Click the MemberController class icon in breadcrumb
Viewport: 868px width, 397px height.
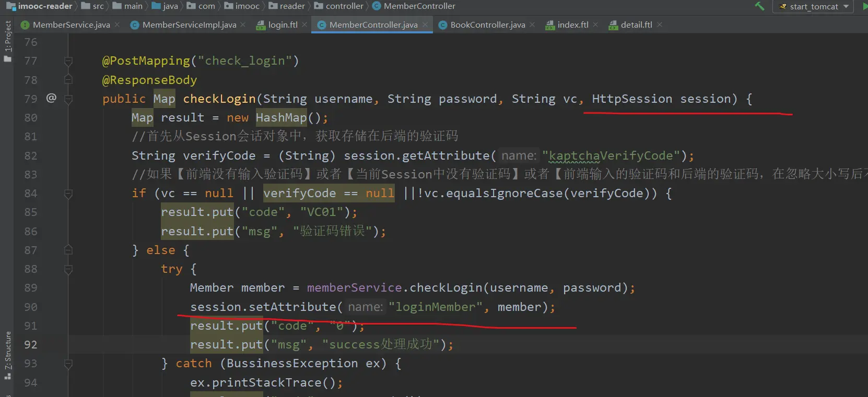pyautogui.click(x=376, y=6)
